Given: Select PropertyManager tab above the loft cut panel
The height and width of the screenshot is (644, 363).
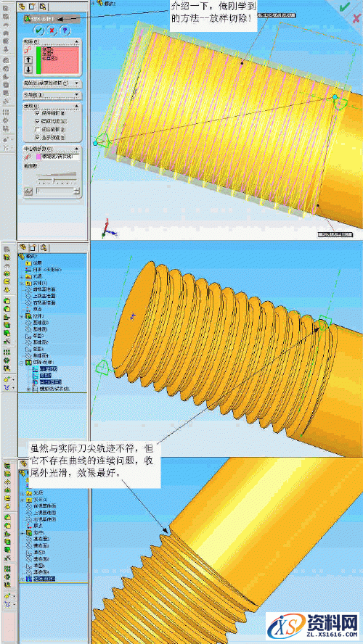Looking at the screenshot, I should point(33,6).
